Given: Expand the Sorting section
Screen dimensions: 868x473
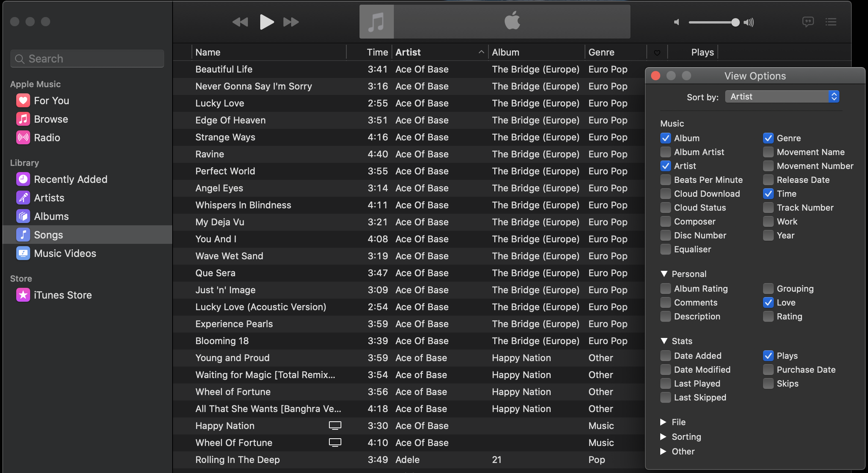Looking at the screenshot, I should pyautogui.click(x=663, y=437).
